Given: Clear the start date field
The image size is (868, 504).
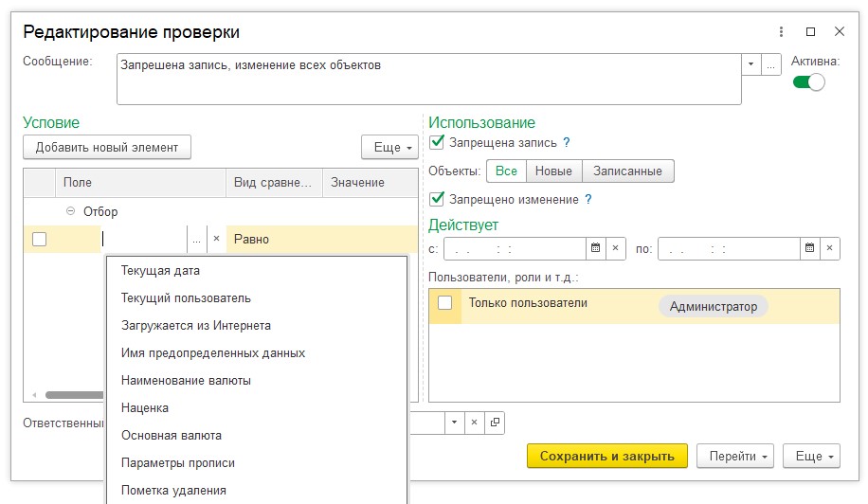Looking at the screenshot, I should (x=616, y=248).
